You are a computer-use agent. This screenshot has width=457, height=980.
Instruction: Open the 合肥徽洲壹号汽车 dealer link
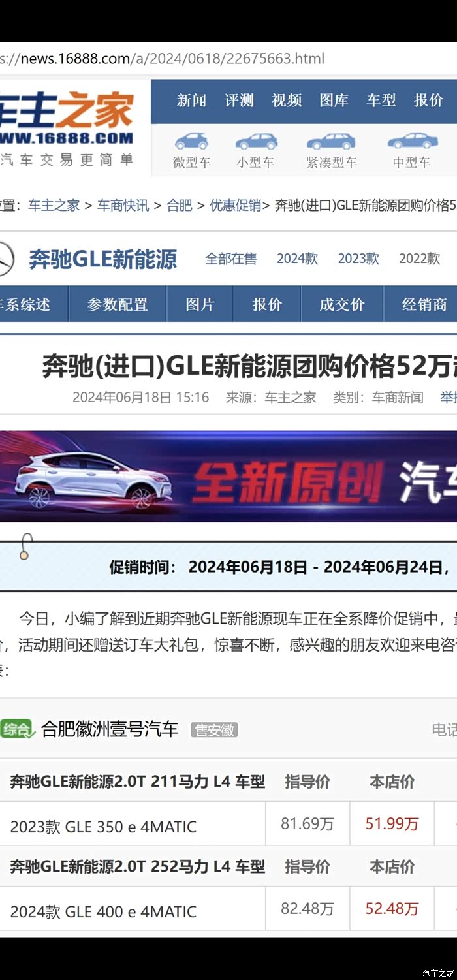[x=110, y=729]
